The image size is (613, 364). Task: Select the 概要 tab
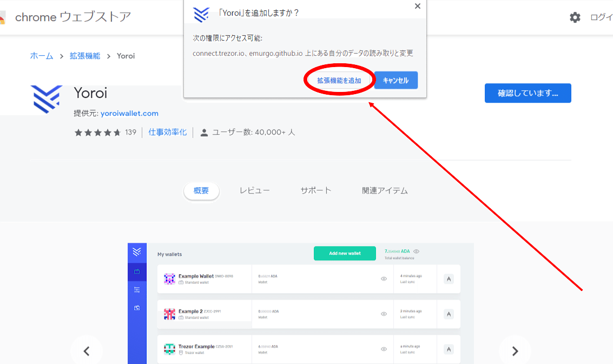pos(201,191)
